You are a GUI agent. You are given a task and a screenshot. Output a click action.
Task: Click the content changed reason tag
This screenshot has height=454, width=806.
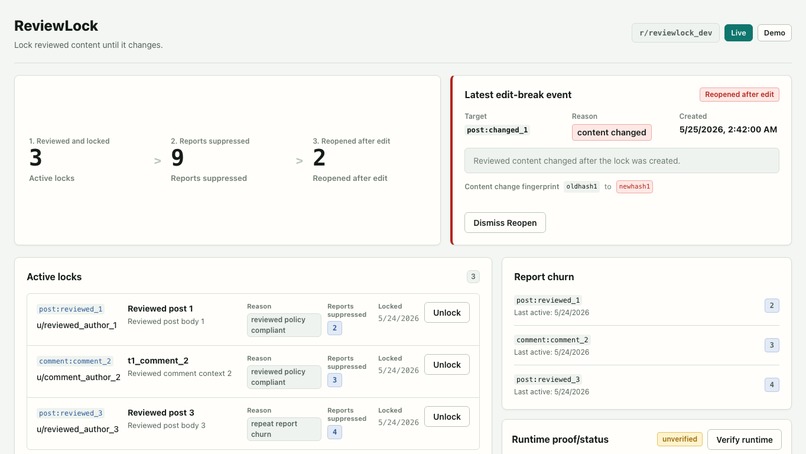coord(612,132)
